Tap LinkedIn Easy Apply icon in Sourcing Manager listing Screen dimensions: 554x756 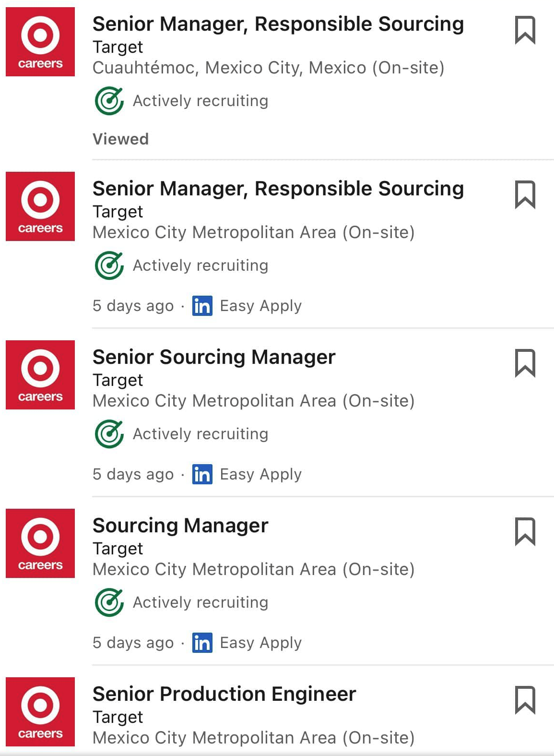coord(202,643)
